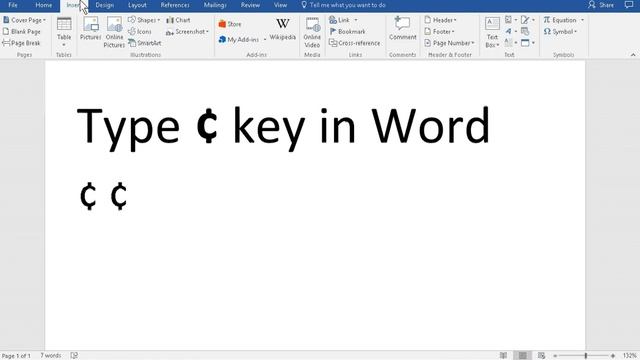Open the File tab
Viewport: 640px width, 360px height.
click(x=13, y=5)
